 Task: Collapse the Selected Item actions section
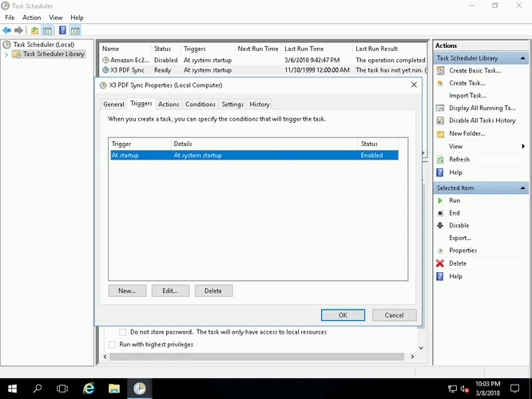click(523, 188)
